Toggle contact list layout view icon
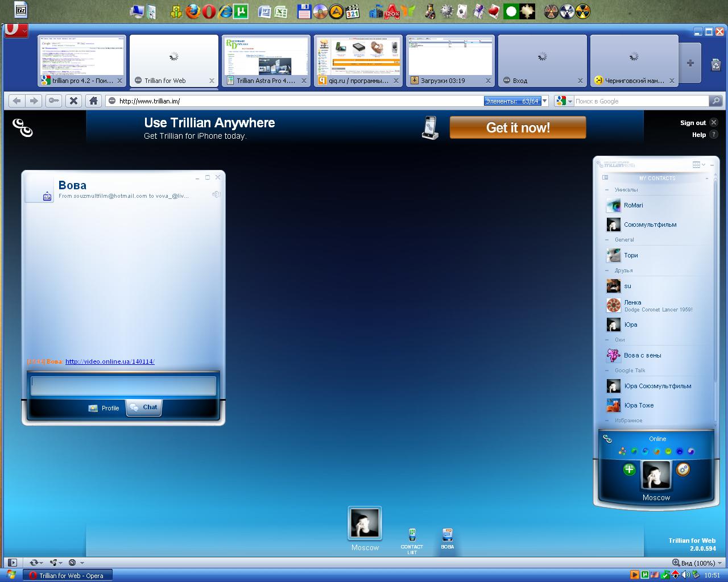The image size is (728, 582). pyautogui.click(x=696, y=164)
